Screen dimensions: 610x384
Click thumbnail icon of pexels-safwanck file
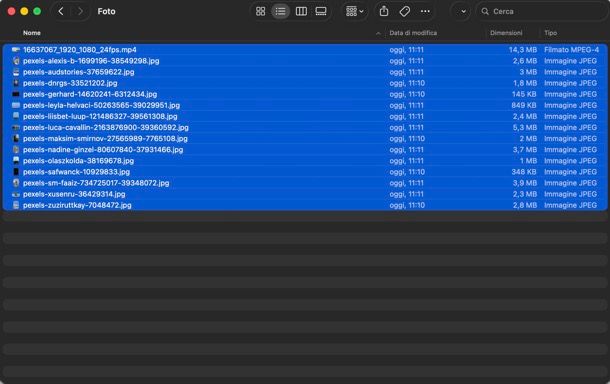click(x=16, y=172)
